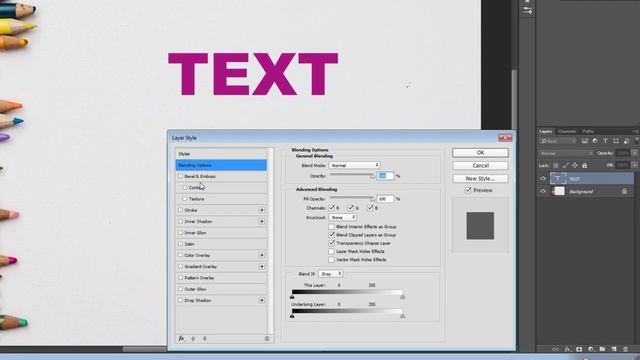Click the New Style... button
The image size is (640, 360).
(480, 179)
